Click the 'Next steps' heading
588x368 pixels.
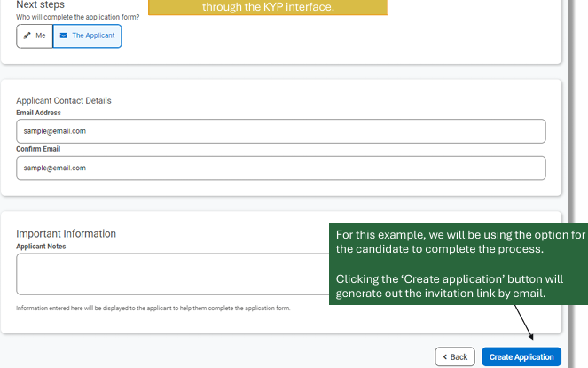click(40, 4)
